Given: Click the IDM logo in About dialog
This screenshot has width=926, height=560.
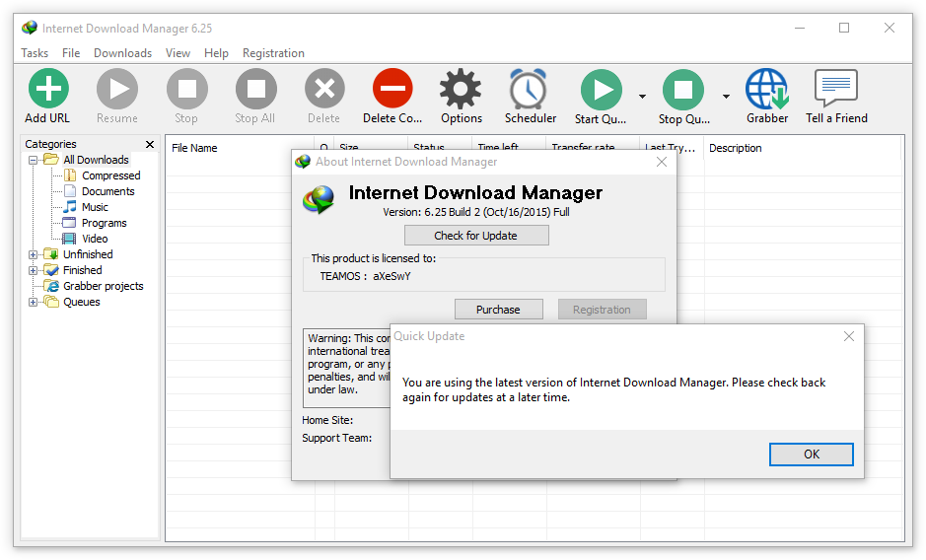Looking at the screenshot, I should pos(319,200).
